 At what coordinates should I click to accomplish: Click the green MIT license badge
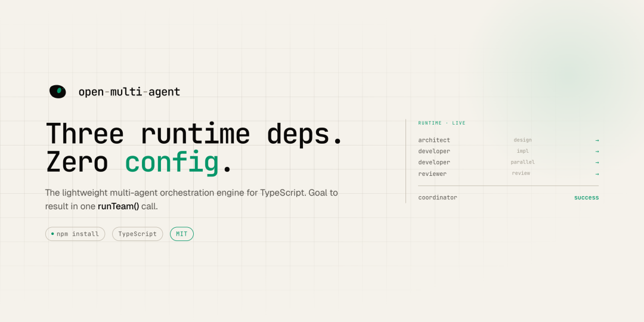pos(181,234)
